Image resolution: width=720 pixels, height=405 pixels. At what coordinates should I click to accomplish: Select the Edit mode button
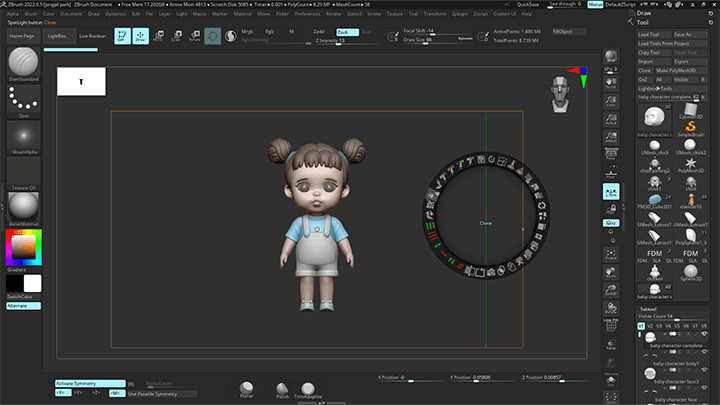tap(122, 36)
